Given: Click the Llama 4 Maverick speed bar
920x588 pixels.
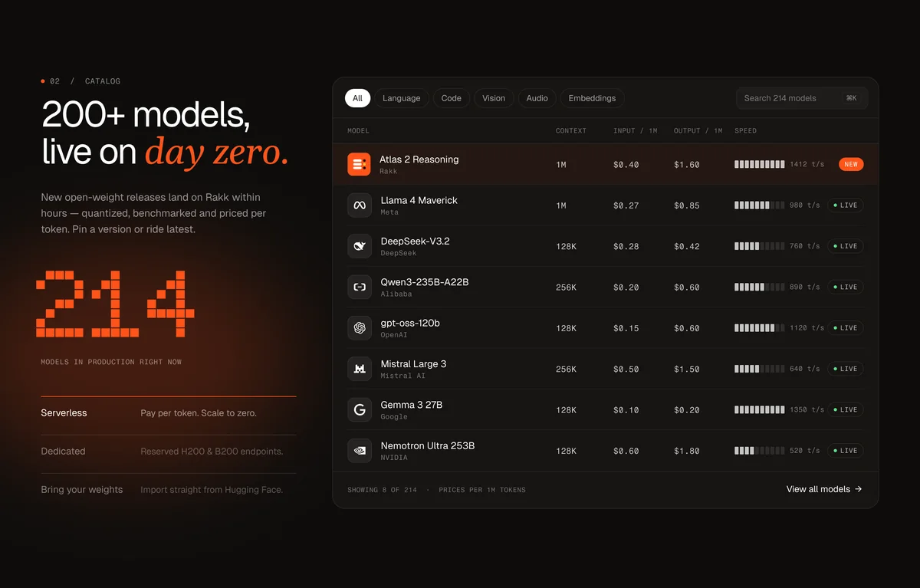Looking at the screenshot, I should (760, 205).
